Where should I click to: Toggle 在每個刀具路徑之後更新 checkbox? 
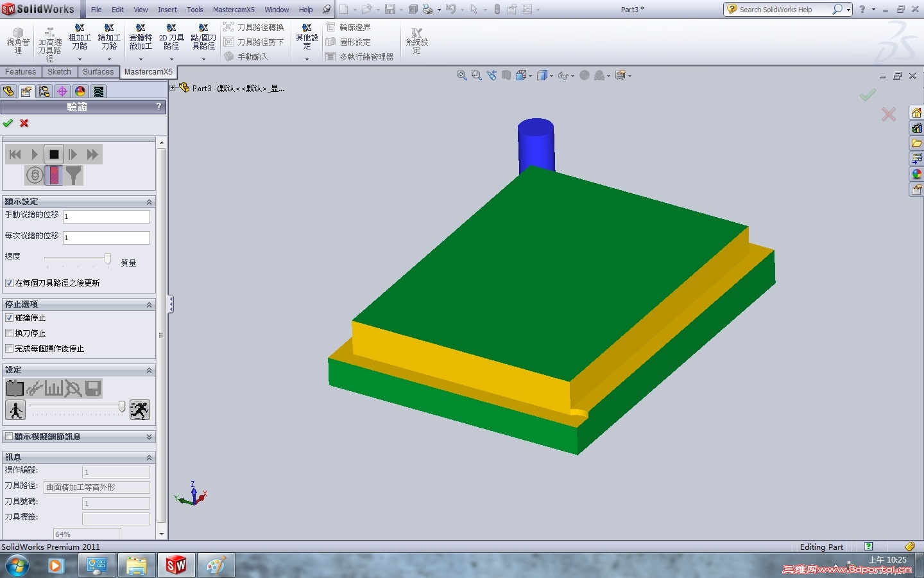tap(9, 283)
